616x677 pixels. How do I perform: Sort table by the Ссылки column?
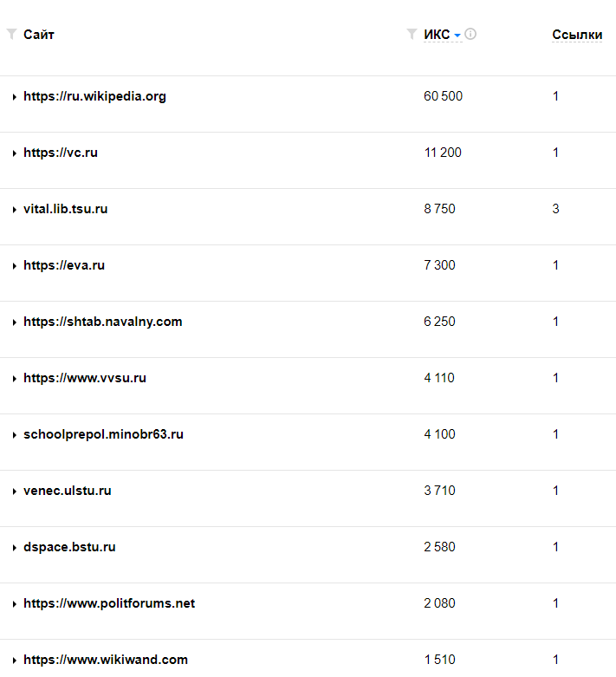[x=577, y=36]
